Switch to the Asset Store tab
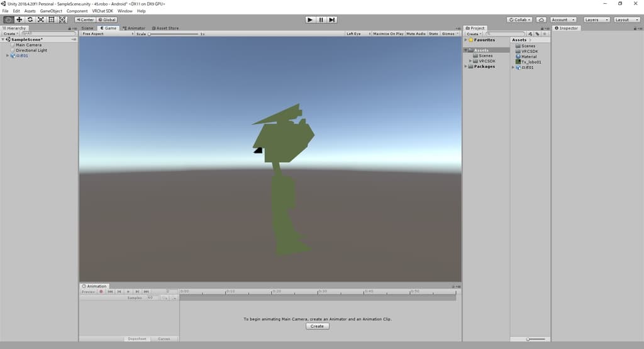Image resolution: width=644 pixels, height=349 pixels. tap(165, 28)
